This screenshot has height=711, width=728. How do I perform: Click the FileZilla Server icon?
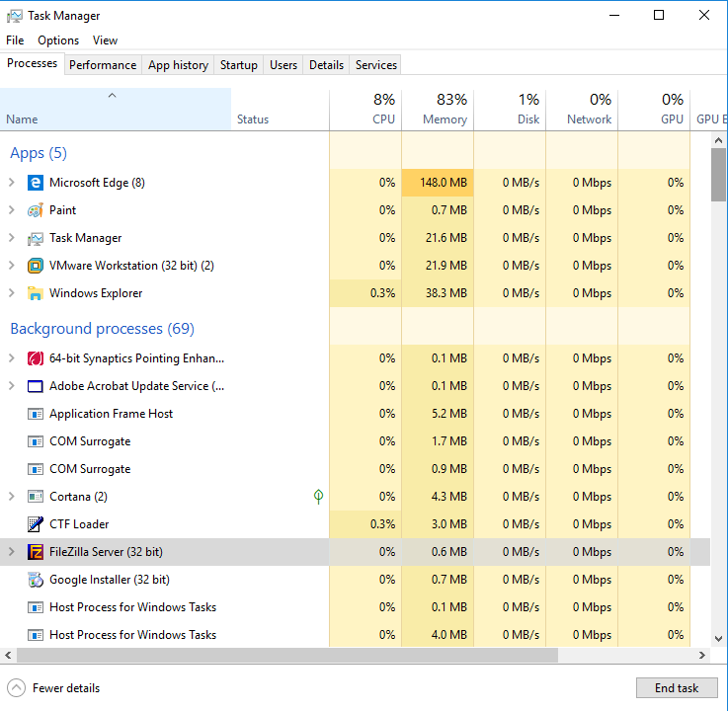(x=36, y=552)
